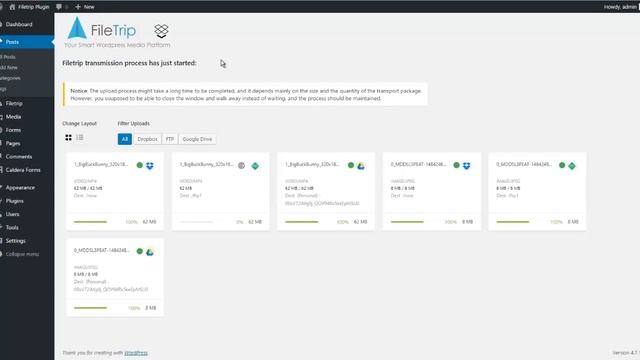Filter uploads by All

124,139
